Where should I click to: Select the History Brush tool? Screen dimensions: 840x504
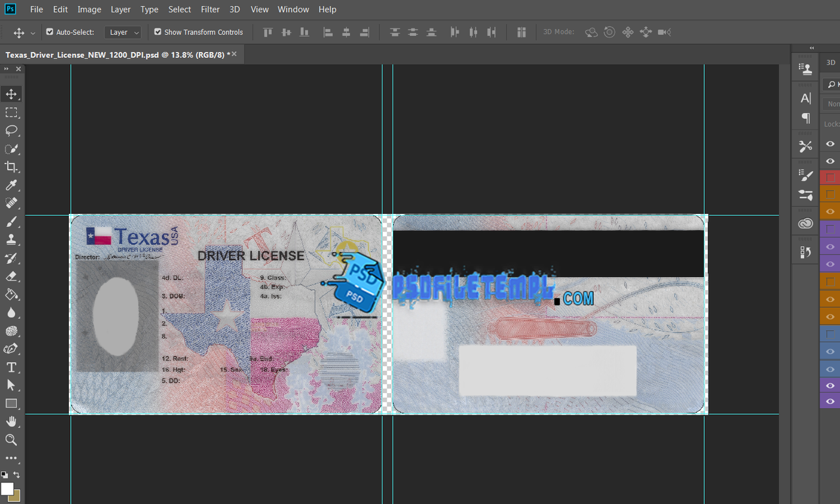pos(11,258)
